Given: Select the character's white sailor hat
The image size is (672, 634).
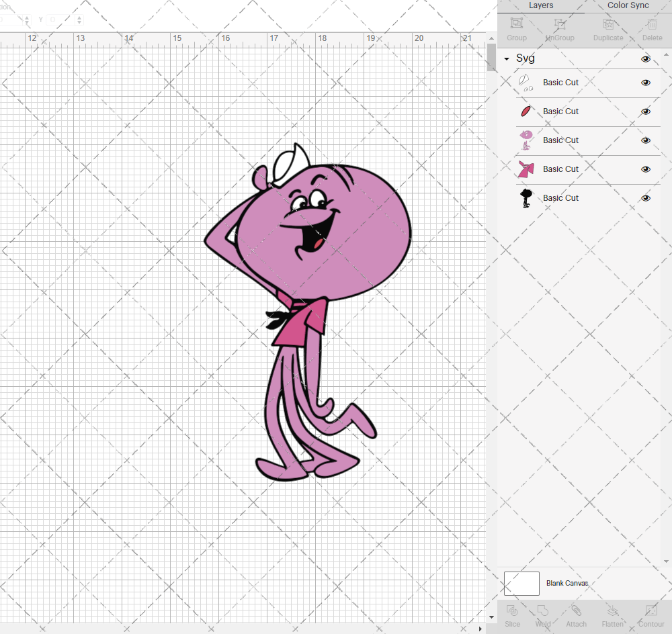Looking at the screenshot, I should point(290,166).
